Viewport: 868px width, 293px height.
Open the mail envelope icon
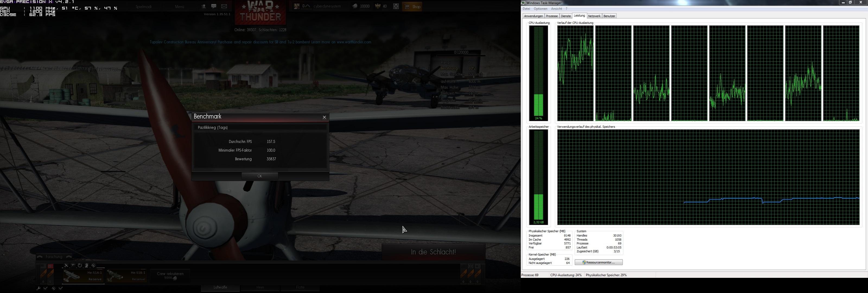[224, 7]
